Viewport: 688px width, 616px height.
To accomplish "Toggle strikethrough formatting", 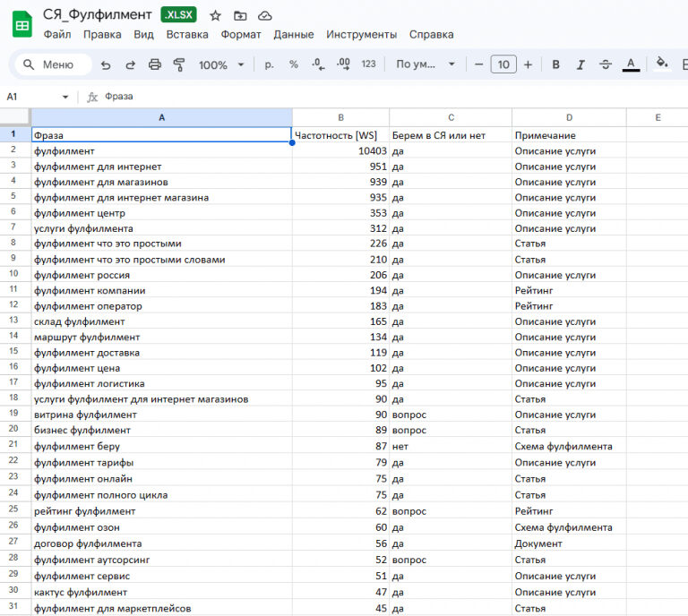I will [606, 64].
